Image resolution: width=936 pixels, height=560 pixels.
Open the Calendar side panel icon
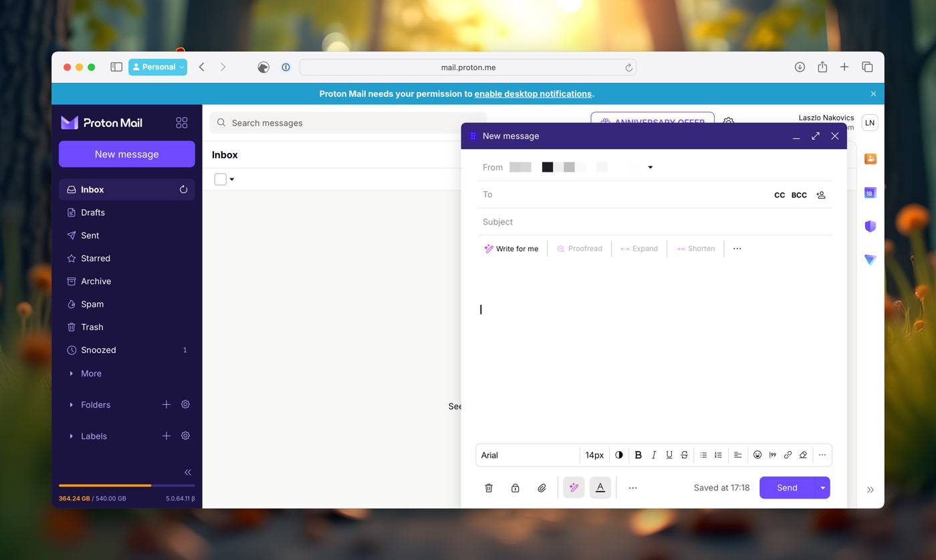tap(870, 192)
